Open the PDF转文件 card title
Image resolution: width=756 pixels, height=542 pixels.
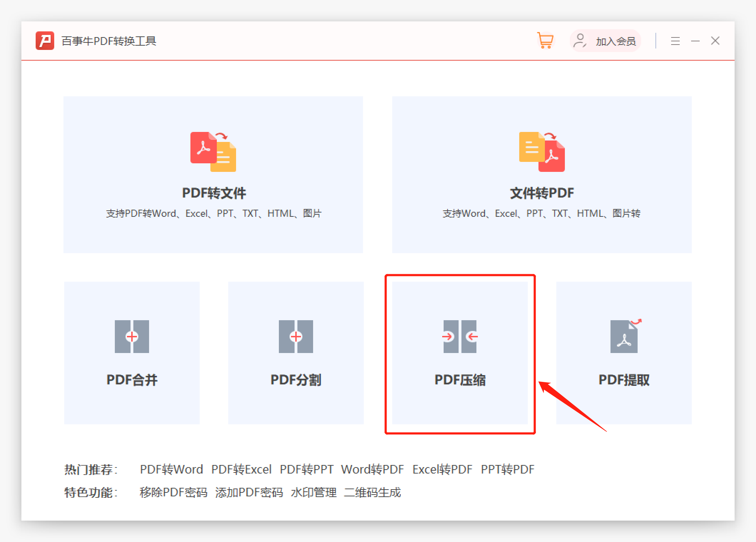(x=214, y=193)
